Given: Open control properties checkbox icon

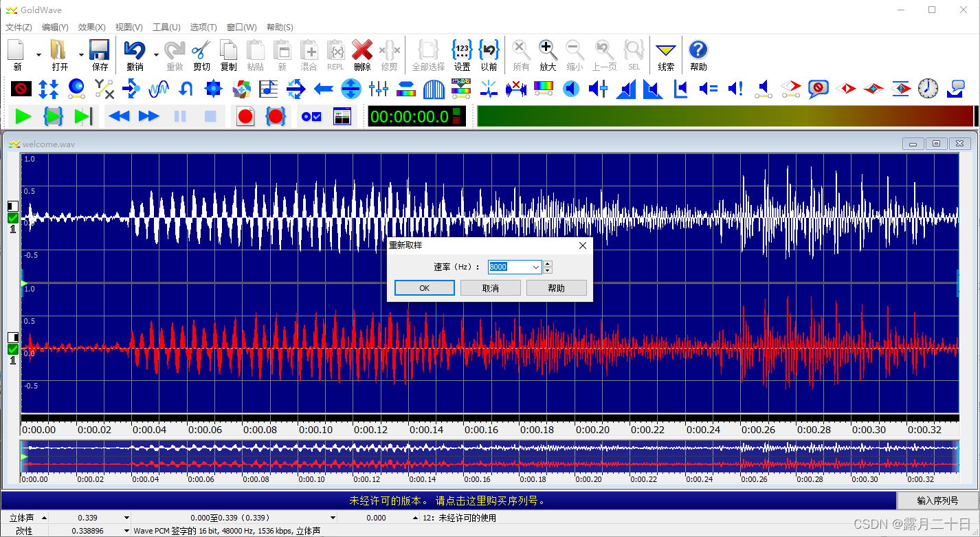Looking at the screenshot, I should click(311, 116).
